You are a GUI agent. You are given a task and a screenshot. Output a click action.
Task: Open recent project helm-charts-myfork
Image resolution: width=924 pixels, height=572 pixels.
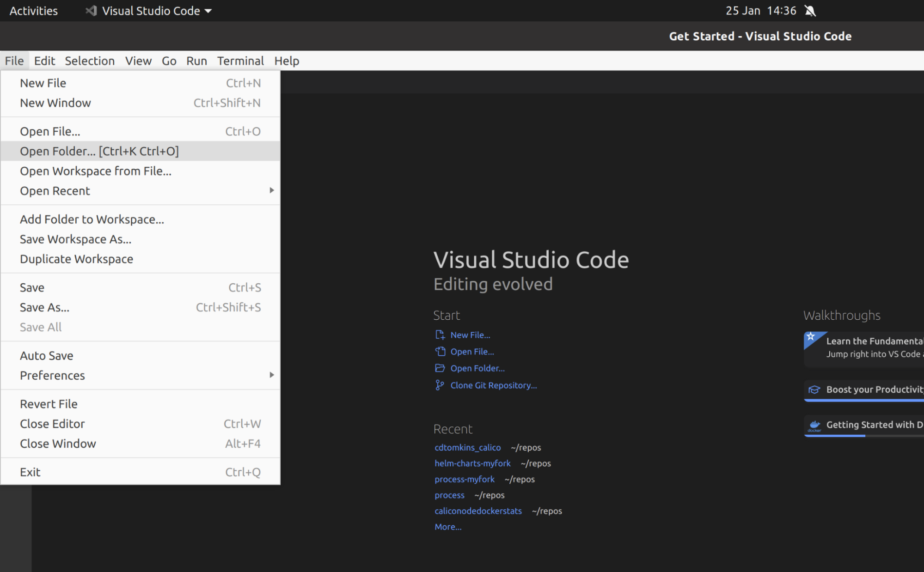pyautogui.click(x=472, y=463)
